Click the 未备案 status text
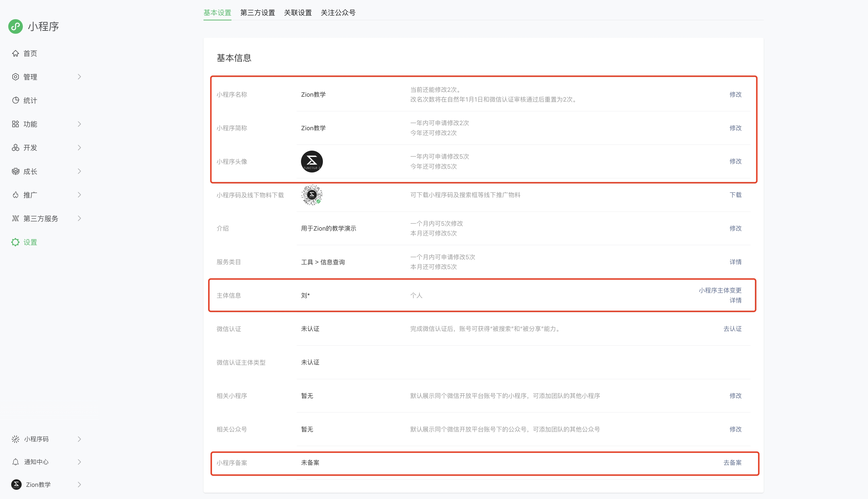 [x=310, y=463]
